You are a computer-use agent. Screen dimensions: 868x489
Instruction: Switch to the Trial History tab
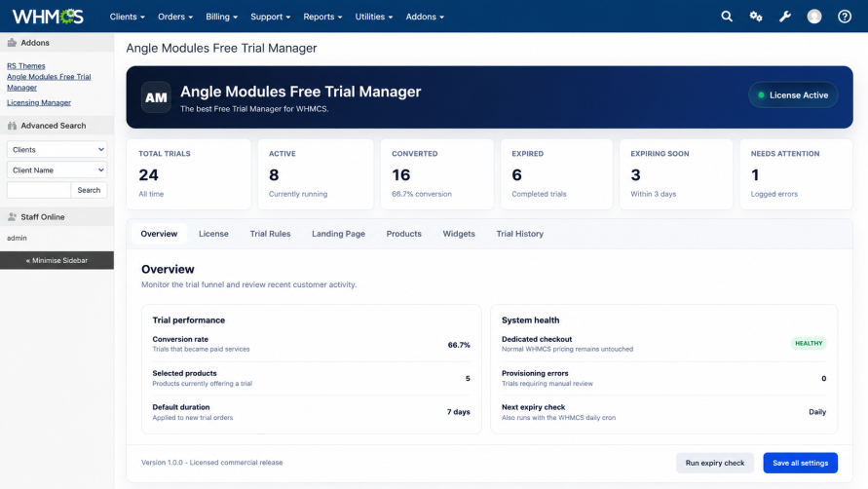click(x=520, y=234)
